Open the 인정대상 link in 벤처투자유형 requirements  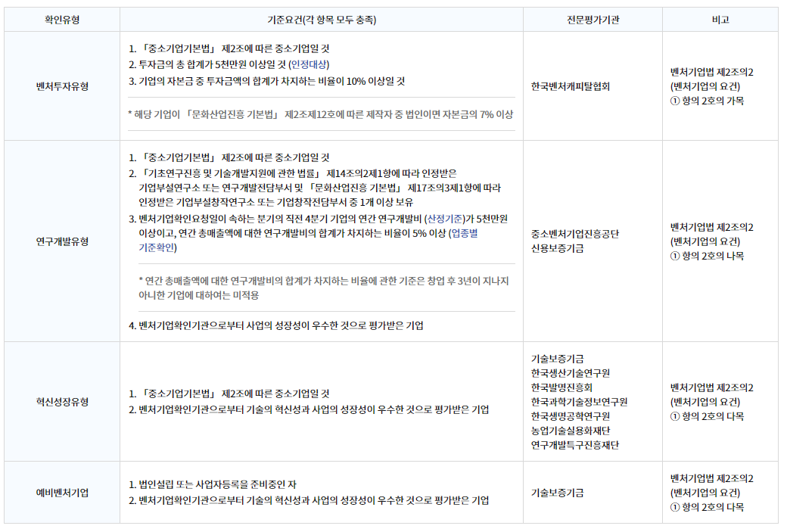(310, 64)
